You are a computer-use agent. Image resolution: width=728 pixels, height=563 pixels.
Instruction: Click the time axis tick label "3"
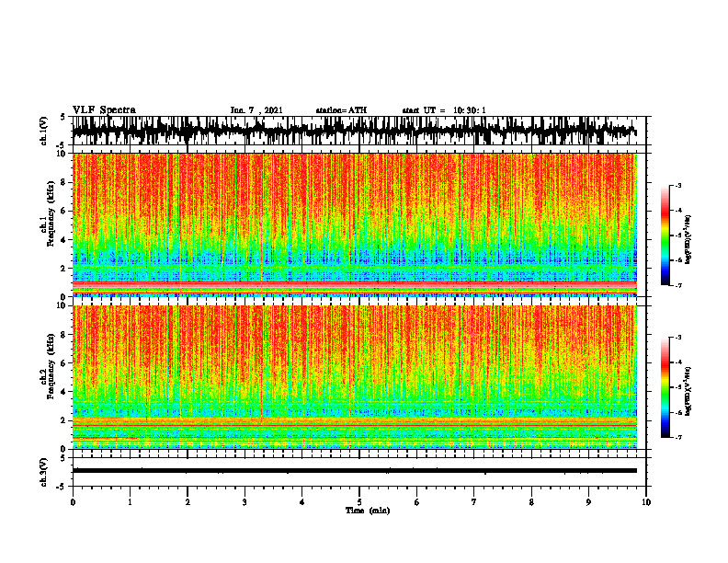tap(245, 502)
